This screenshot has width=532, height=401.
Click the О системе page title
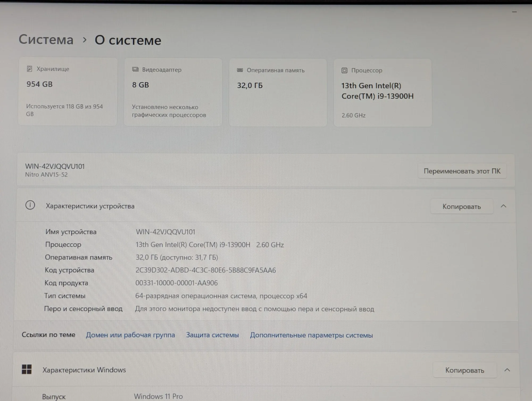click(x=128, y=40)
